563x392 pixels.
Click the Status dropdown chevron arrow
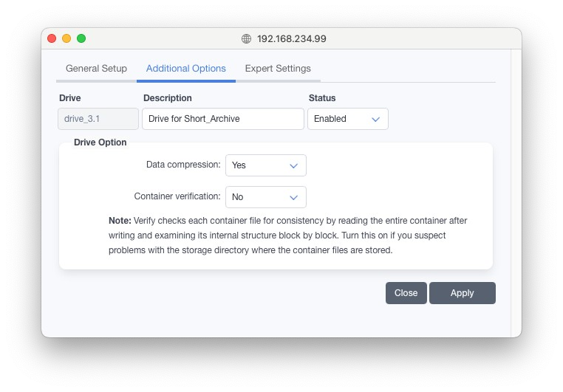(x=375, y=119)
